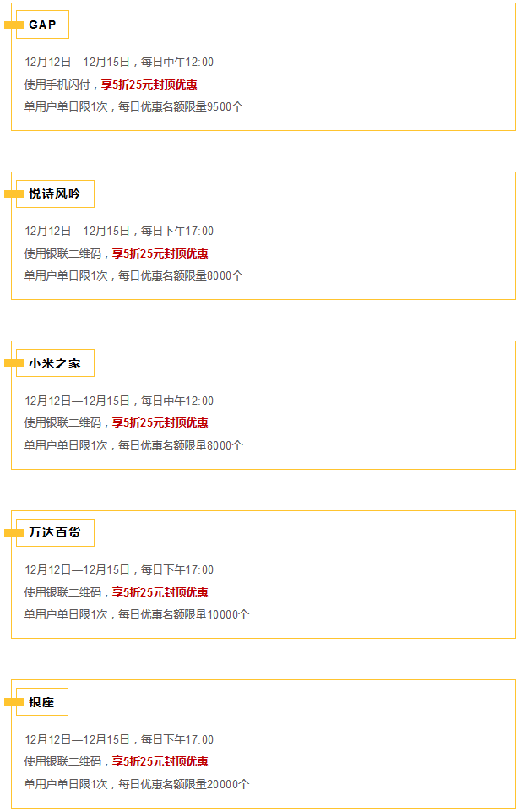
Task: Click 悦诗风吟's red 享5折25元封顶优惠 text
Action: (160, 253)
